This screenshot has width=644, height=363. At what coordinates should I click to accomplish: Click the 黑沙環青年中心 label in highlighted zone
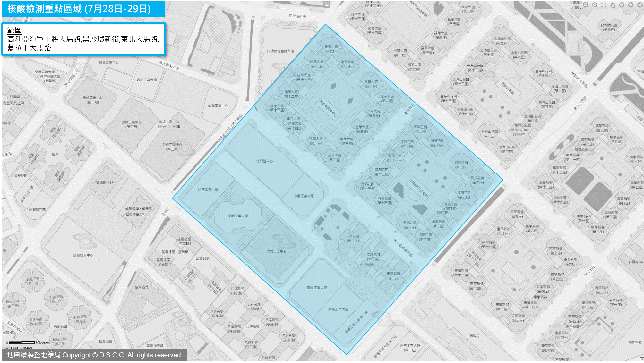pyautogui.click(x=328, y=108)
